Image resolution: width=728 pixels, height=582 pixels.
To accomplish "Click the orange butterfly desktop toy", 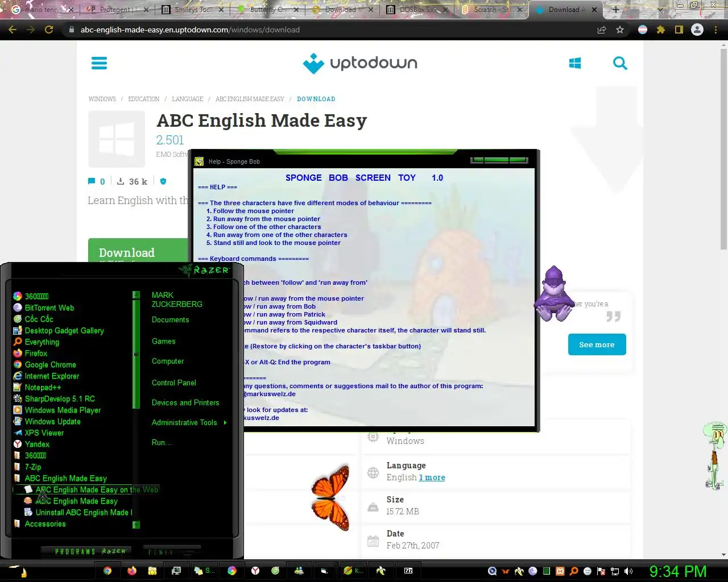I will 331,497.
